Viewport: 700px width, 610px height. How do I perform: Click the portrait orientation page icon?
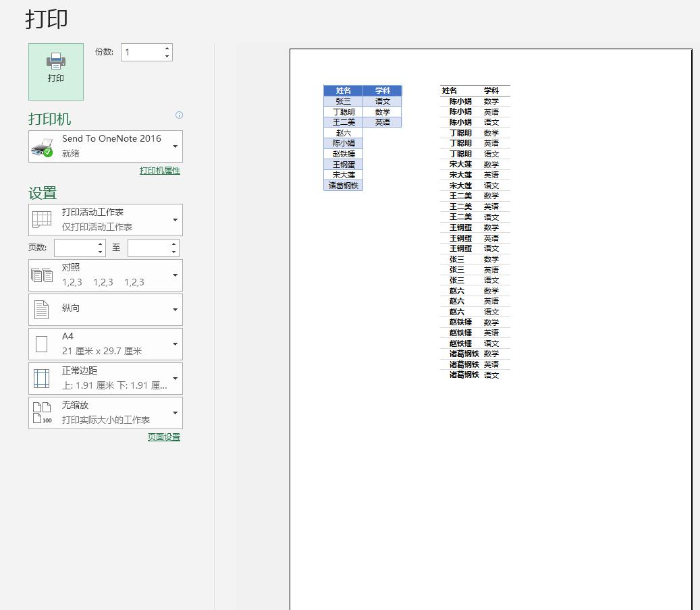tap(42, 310)
